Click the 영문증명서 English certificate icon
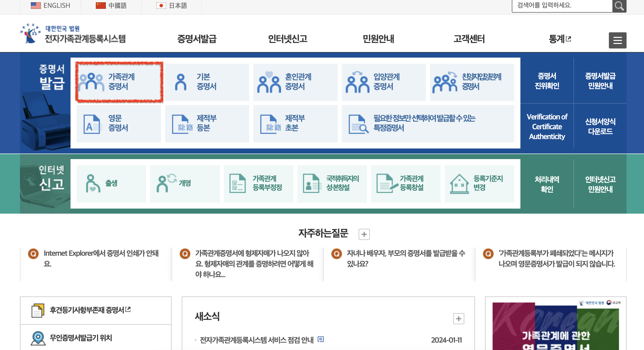 click(119, 124)
